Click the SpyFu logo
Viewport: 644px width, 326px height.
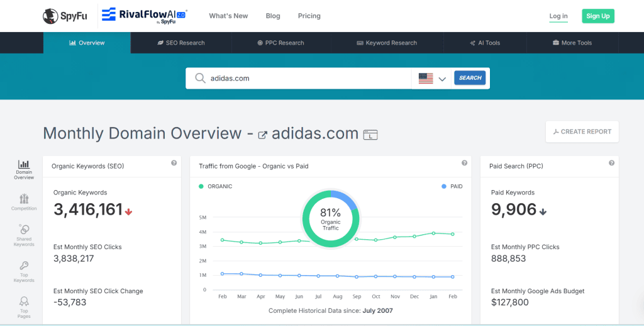coord(65,16)
